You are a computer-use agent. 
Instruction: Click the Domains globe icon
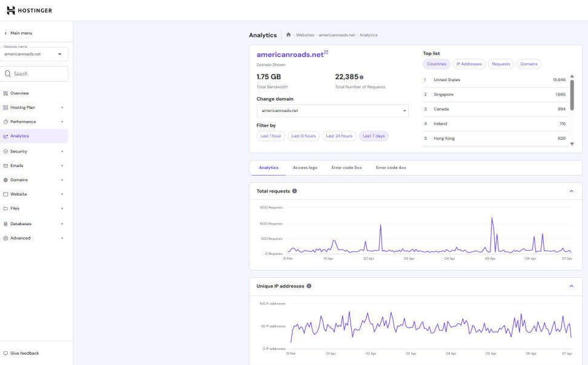tap(5, 180)
